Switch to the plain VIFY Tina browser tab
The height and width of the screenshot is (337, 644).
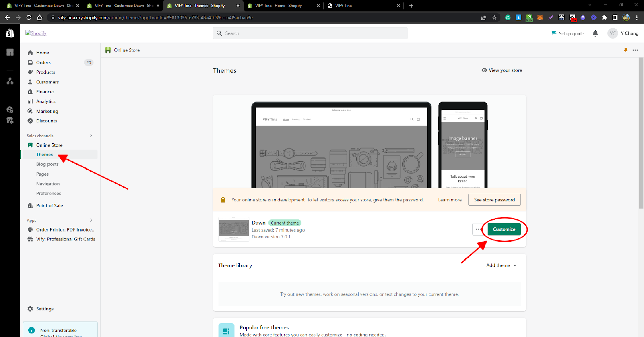tap(363, 6)
